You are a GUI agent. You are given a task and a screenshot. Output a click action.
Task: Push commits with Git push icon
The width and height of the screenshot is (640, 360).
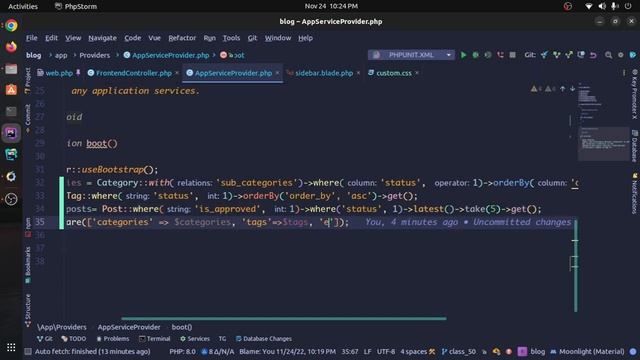569,55
